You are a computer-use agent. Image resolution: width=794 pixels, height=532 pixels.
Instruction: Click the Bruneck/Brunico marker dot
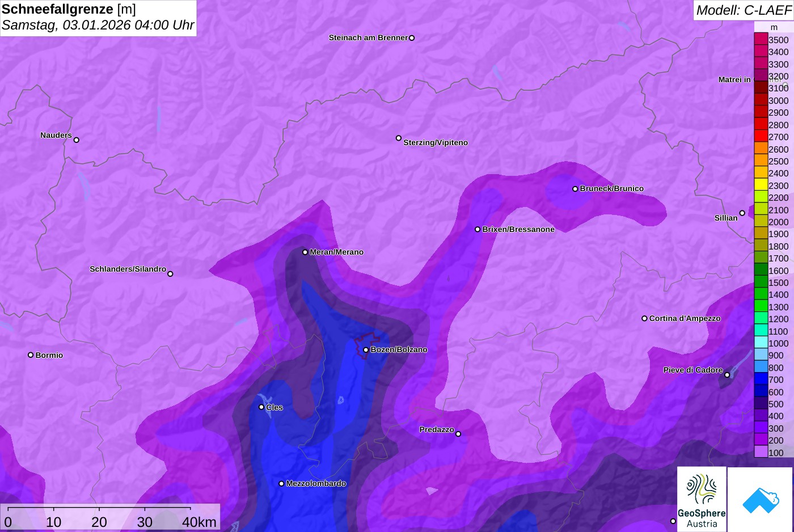tap(575, 189)
